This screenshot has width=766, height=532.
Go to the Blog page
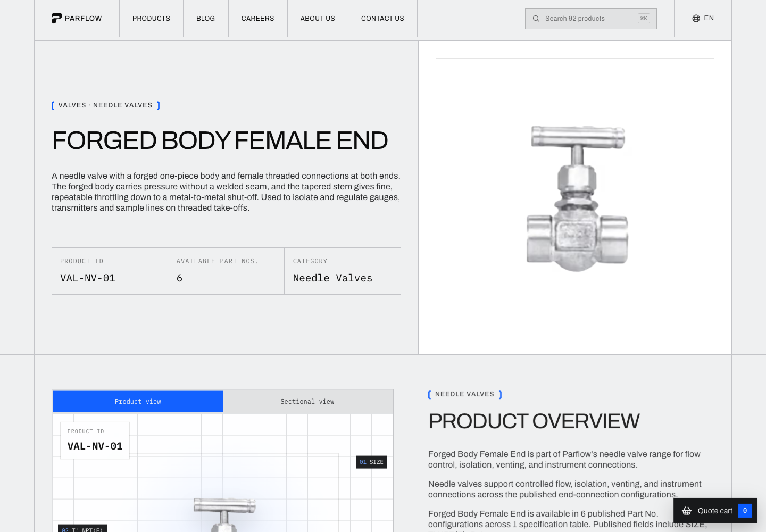pyautogui.click(x=205, y=18)
